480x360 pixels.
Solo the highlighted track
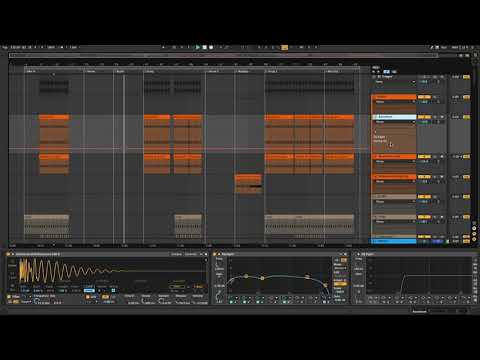click(x=435, y=117)
